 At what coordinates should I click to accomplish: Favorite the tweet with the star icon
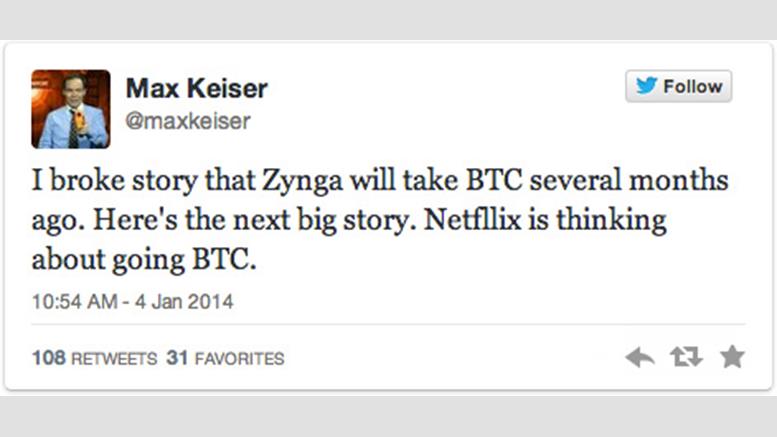click(x=732, y=356)
